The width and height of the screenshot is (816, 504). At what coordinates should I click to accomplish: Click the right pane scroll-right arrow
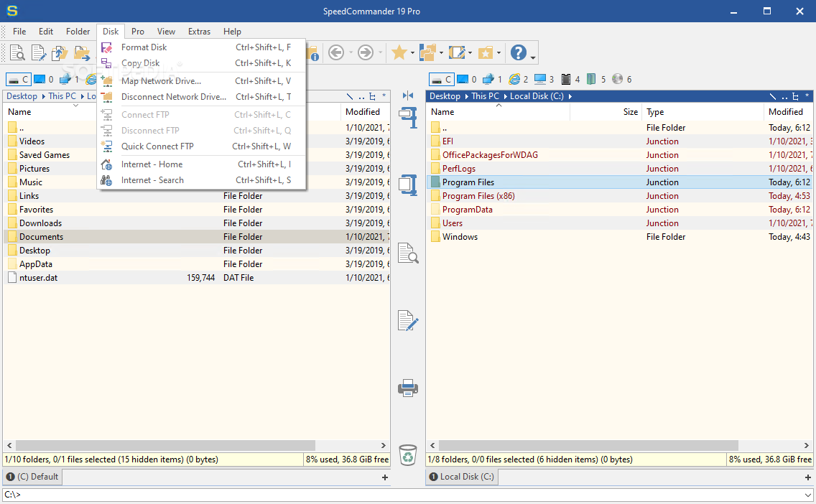806,446
